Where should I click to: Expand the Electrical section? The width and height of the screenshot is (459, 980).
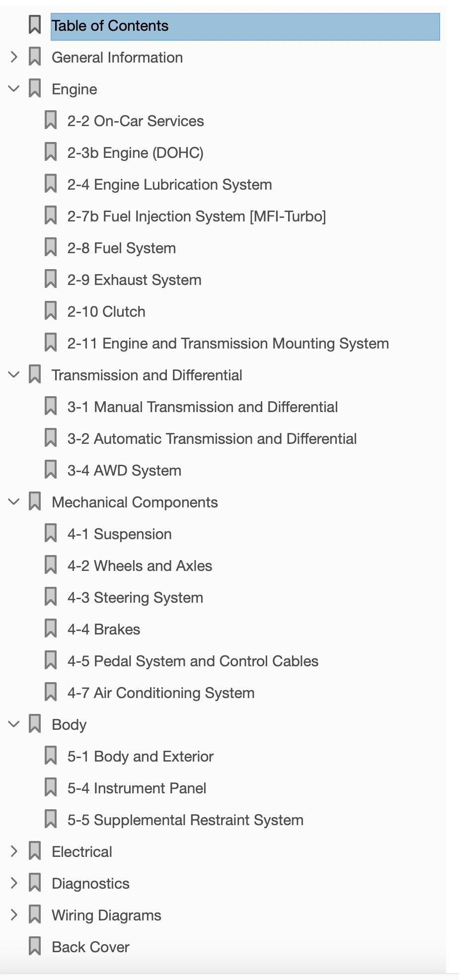14,851
